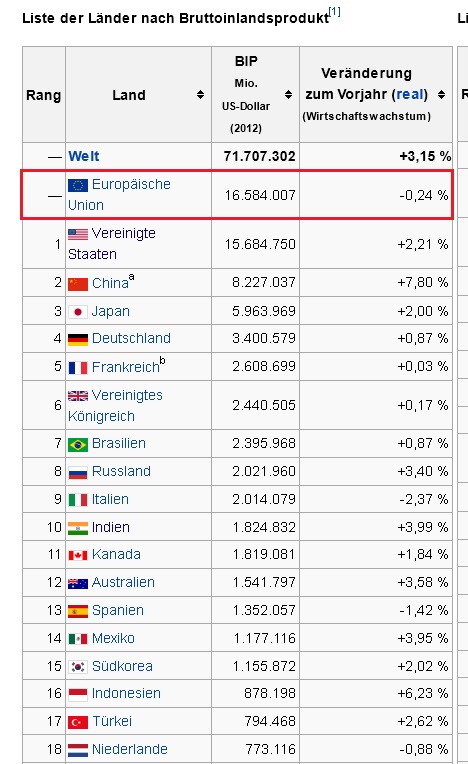Follow the Brasilien link

[119, 443]
